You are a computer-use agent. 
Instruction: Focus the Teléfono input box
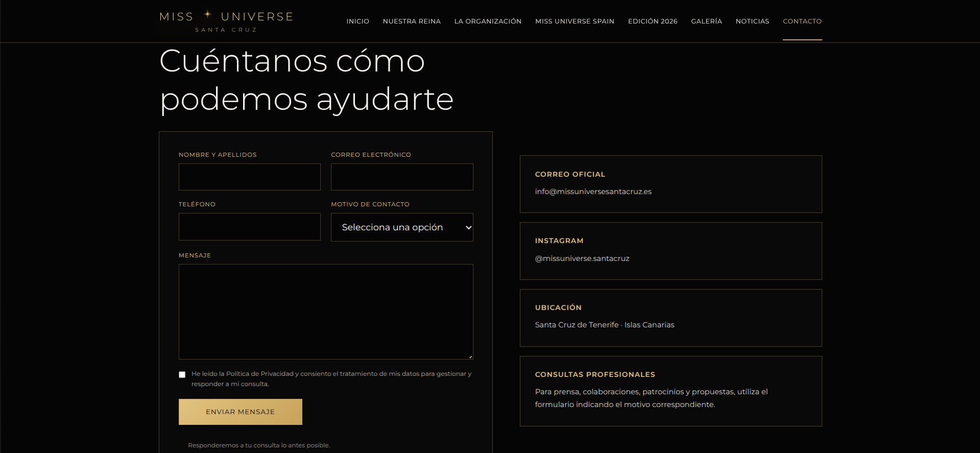click(x=250, y=227)
